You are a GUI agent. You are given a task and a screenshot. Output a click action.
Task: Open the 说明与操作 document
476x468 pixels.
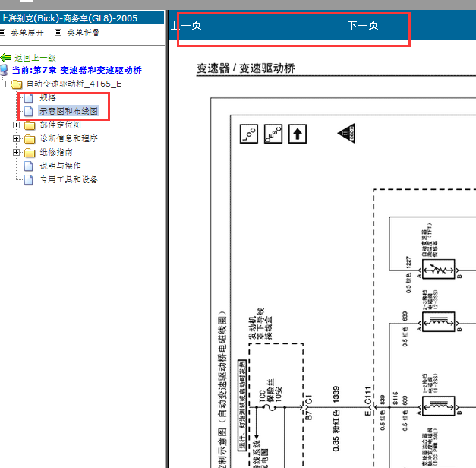60,166
